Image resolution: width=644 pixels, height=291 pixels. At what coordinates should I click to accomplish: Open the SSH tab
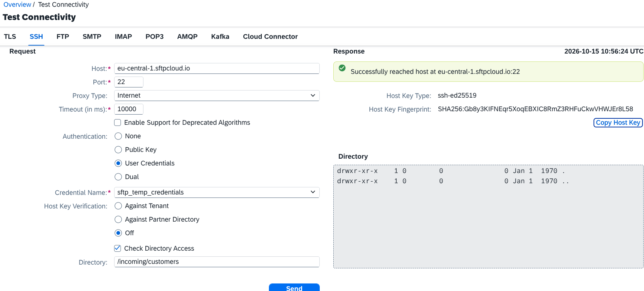click(x=36, y=37)
